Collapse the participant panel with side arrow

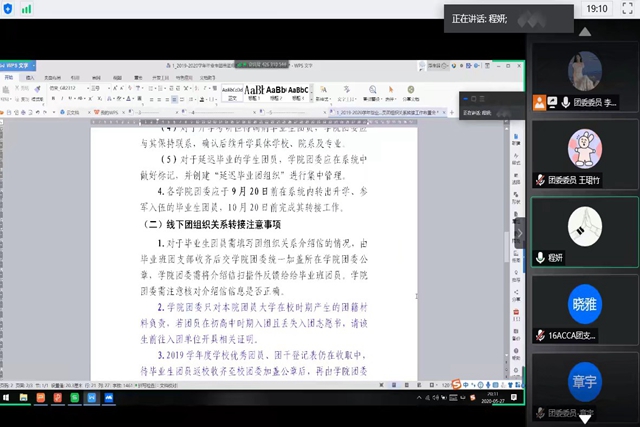[519, 232]
